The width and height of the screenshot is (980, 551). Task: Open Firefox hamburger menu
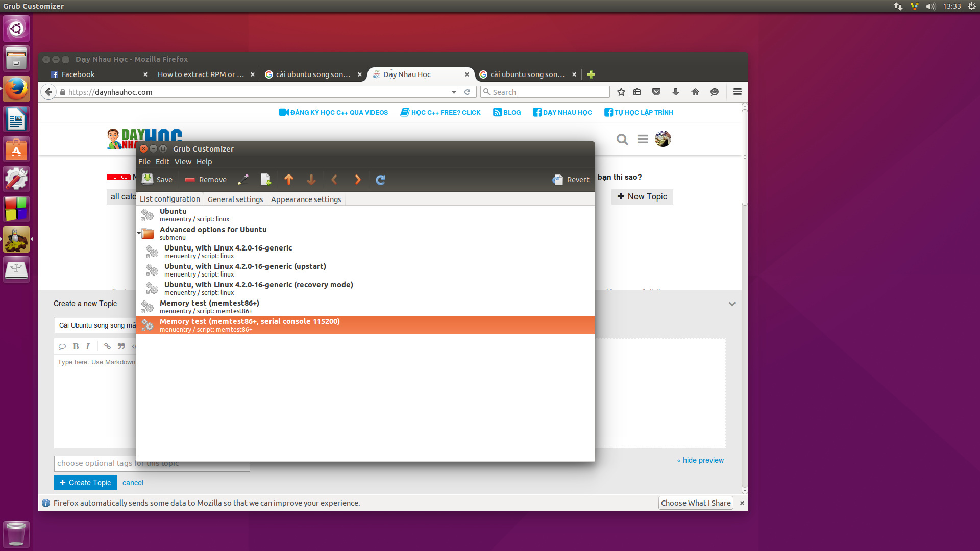point(737,92)
